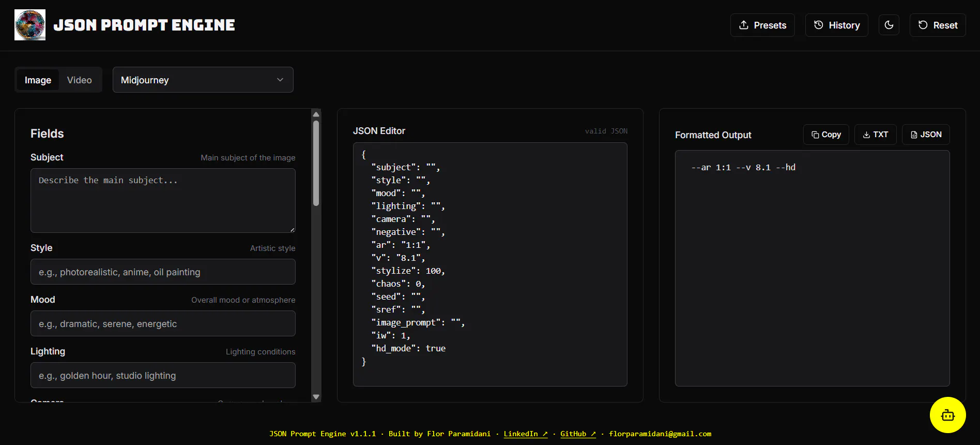This screenshot has height=445, width=980.
Task: Toggle dark mode with the moon icon
Action: click(x=889, y=25)
